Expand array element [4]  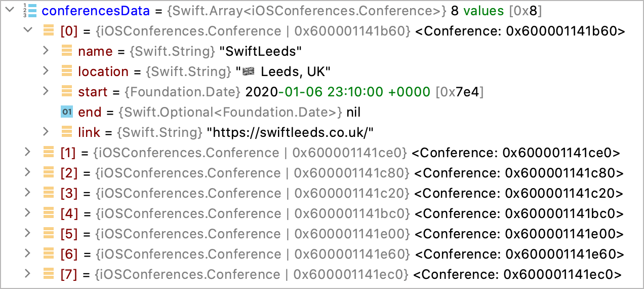tap(27, 213)
